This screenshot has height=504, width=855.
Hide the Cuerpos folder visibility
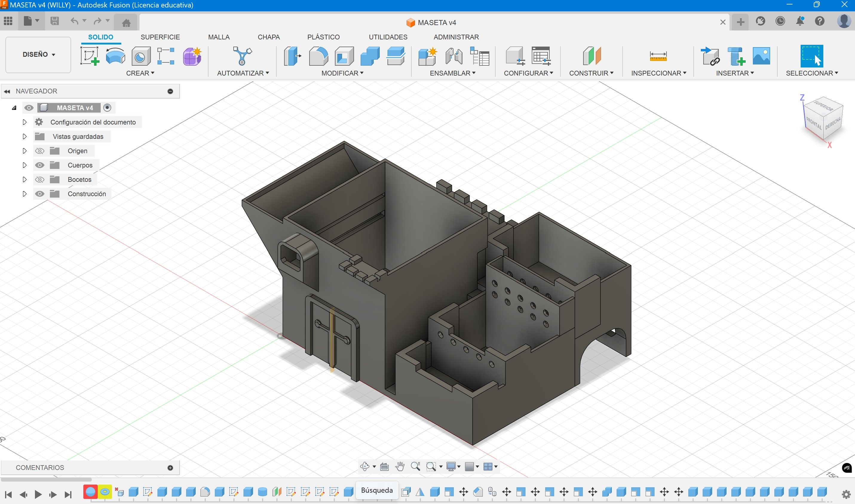40,165
